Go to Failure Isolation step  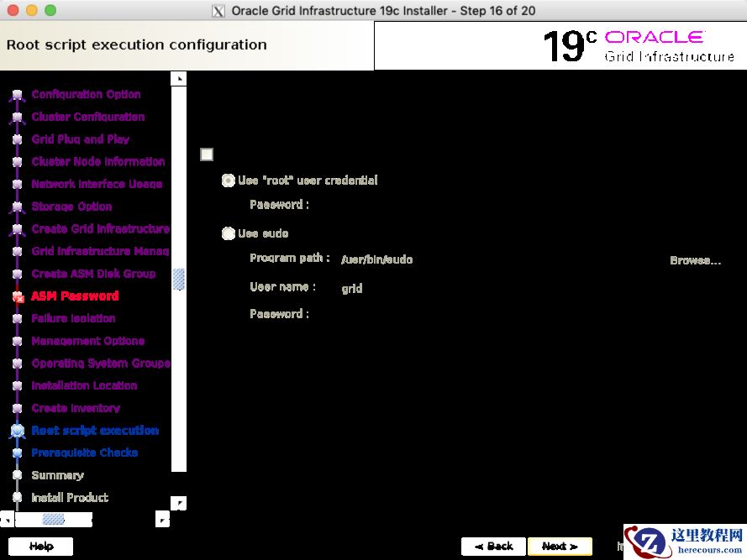[x=73, y=318]
